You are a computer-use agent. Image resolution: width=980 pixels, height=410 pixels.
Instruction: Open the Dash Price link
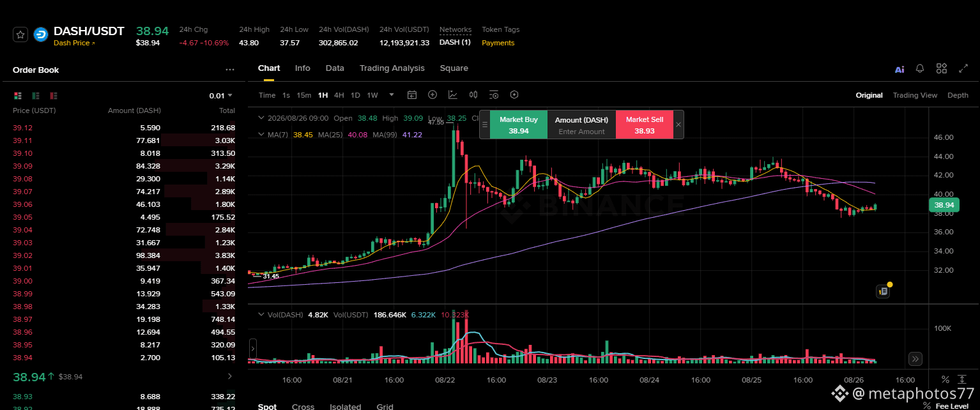[x=74, y=43]
